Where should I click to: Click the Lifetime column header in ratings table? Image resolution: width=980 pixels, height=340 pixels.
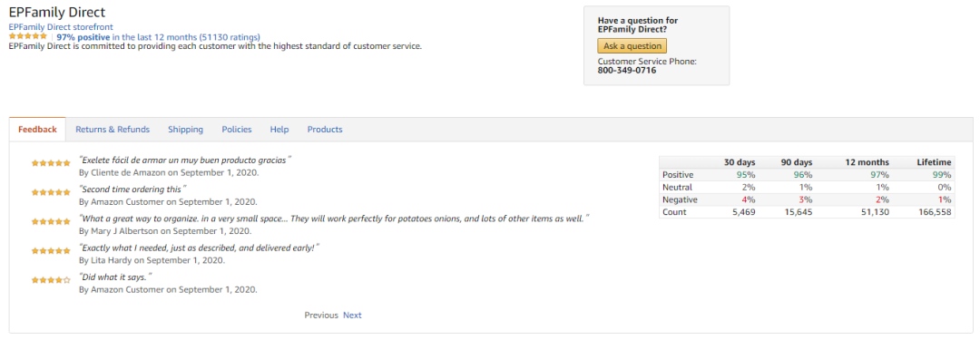(934, 162)
